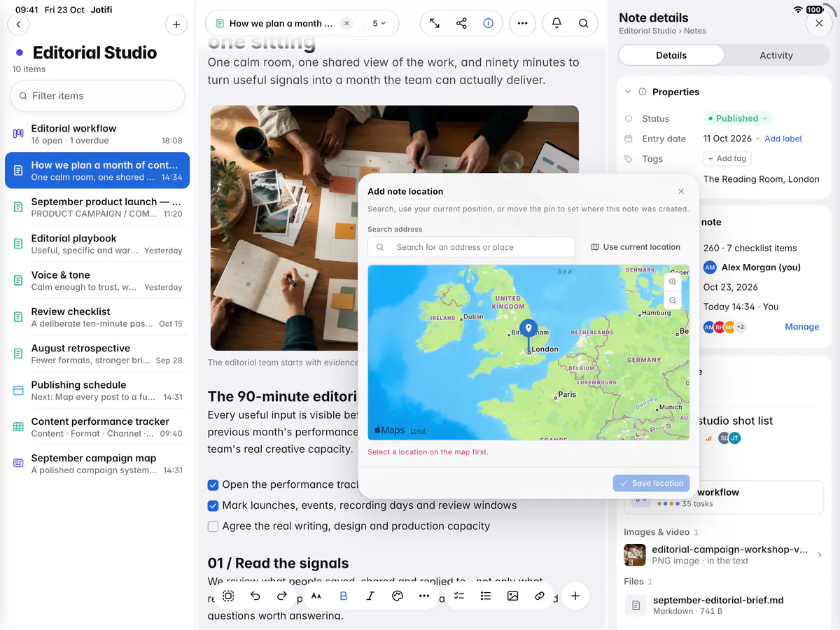Switch to the Details tab
Screen dimensions: 840x630
click(x=671, y=55)
